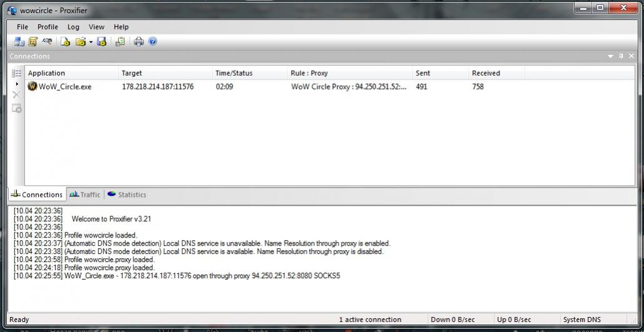Click the New Profile toolbar icon
This screenshot has height=332, width=644.
[x=65, y=42]
